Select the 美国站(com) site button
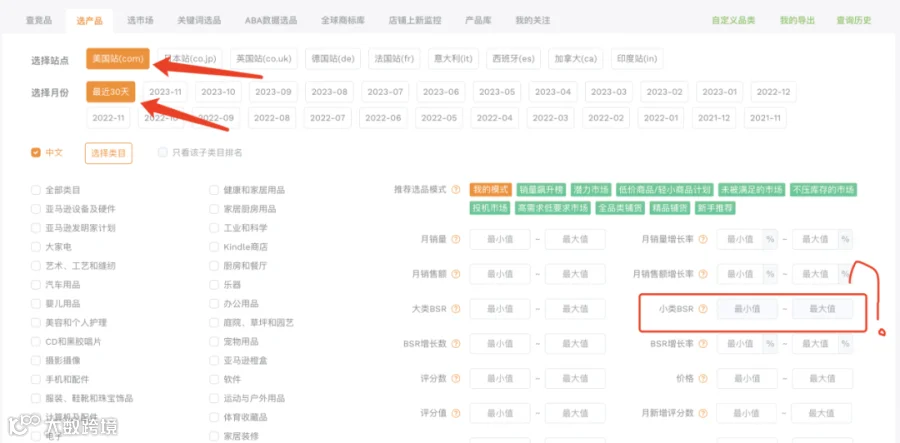The image size is (900, 443). 118,59
